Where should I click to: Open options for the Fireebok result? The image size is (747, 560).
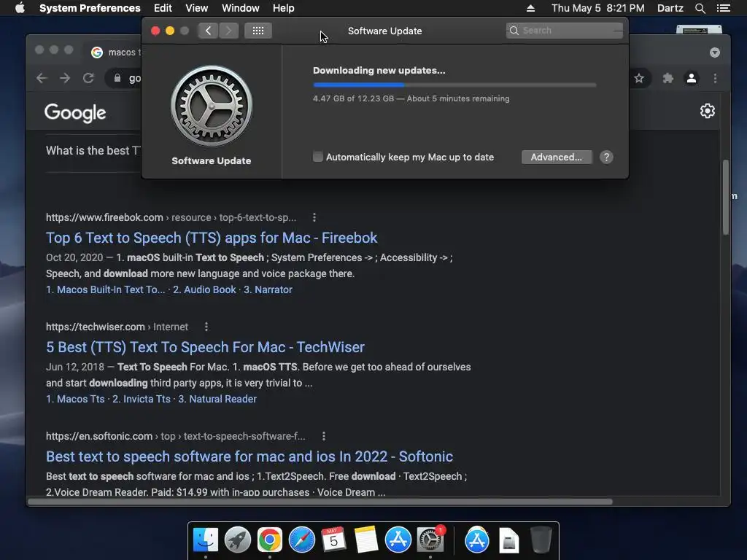coord(314,217)
